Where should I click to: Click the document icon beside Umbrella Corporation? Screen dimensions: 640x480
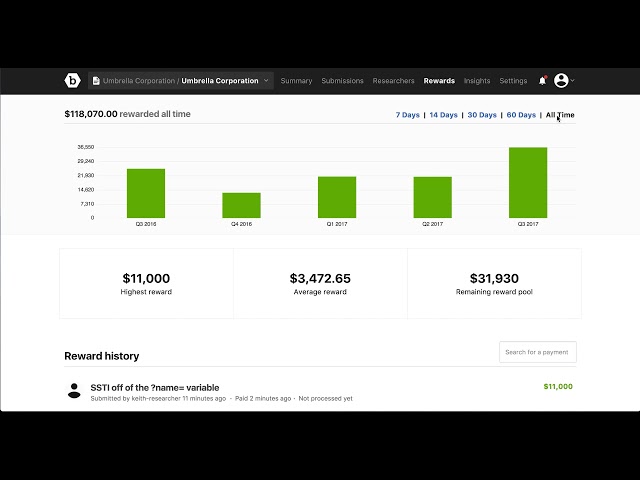point(96,81)
